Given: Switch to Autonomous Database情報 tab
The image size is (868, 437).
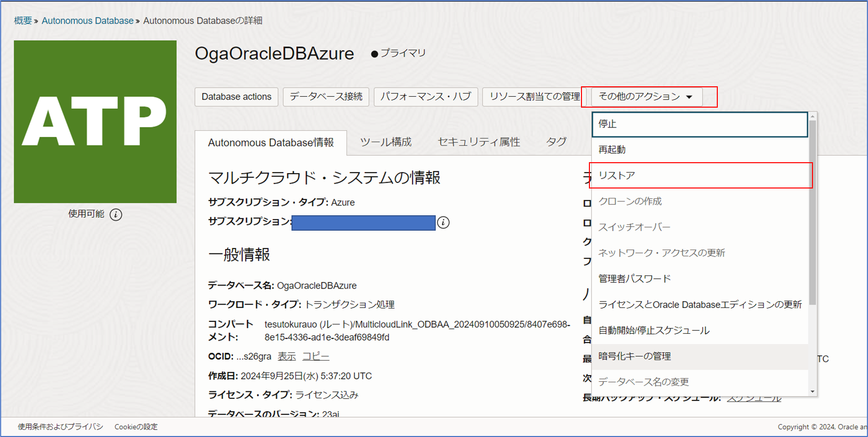Looking at the screenshot, I should click(271, 143).
